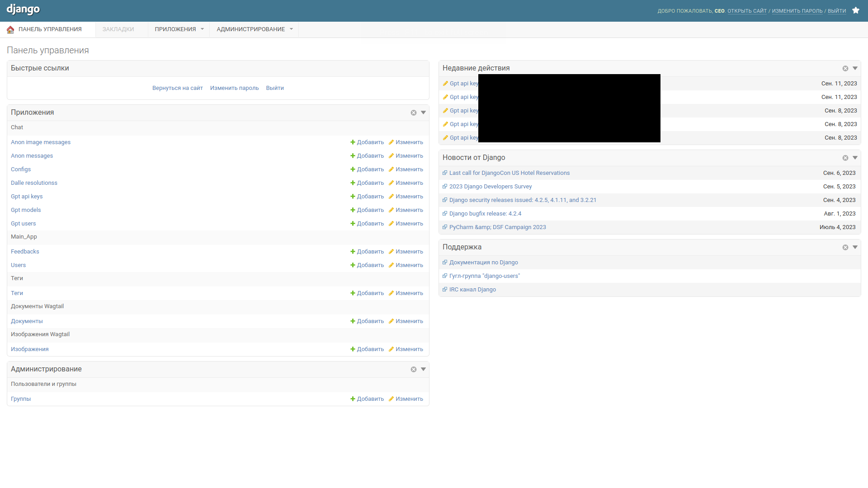Open the Dalle resolutionss model link
This screenshot has width=868, height=488.
tap(34, 183)
